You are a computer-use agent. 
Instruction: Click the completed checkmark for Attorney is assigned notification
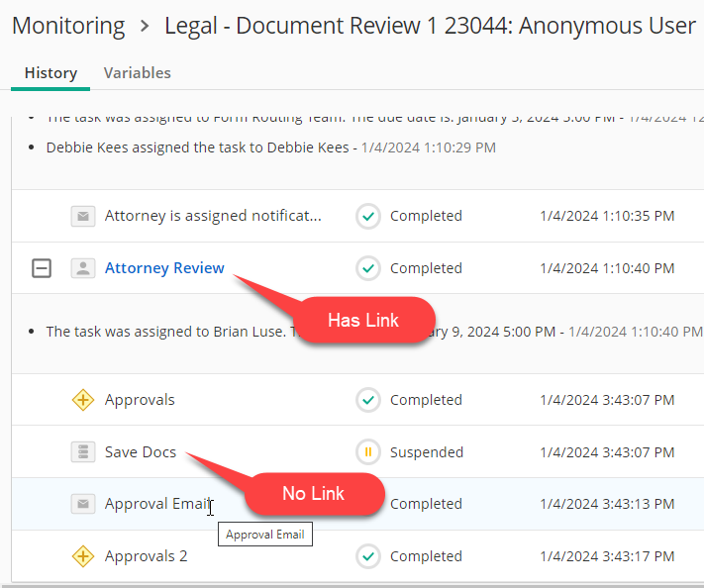pos(368,217)
